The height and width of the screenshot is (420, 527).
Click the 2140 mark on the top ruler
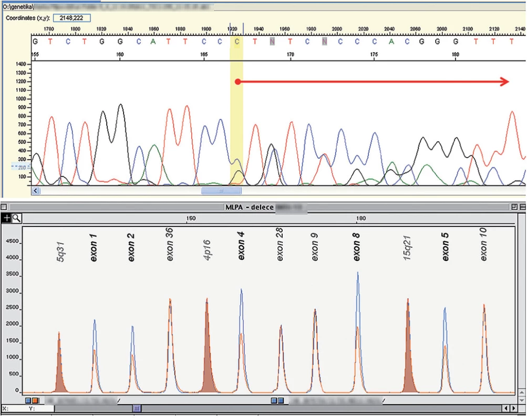pyautogui.click(x=520, y=29)
